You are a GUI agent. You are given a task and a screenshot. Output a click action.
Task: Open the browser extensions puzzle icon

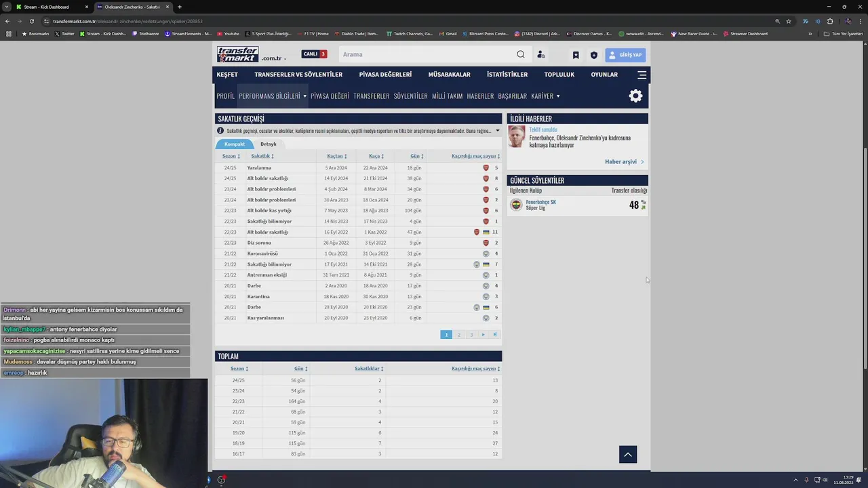[829, 21]
